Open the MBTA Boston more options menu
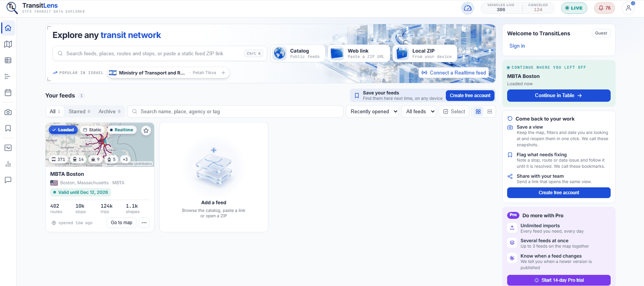The image size is (644, 286). tap(144, 223)
